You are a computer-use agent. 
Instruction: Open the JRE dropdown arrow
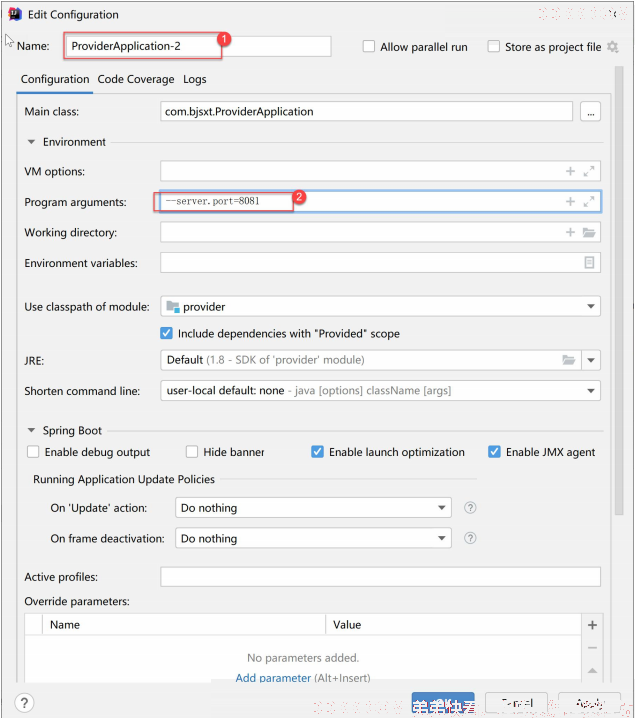[x=591, y=360]
